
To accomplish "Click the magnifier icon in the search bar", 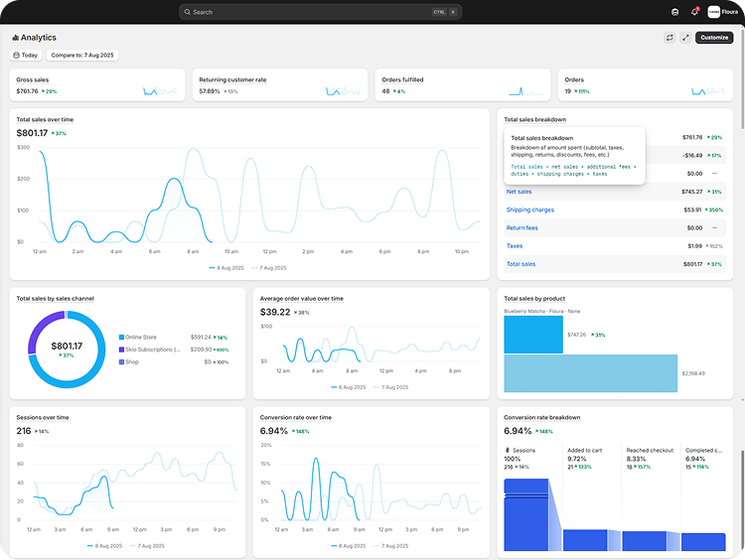I will [187, 12].
